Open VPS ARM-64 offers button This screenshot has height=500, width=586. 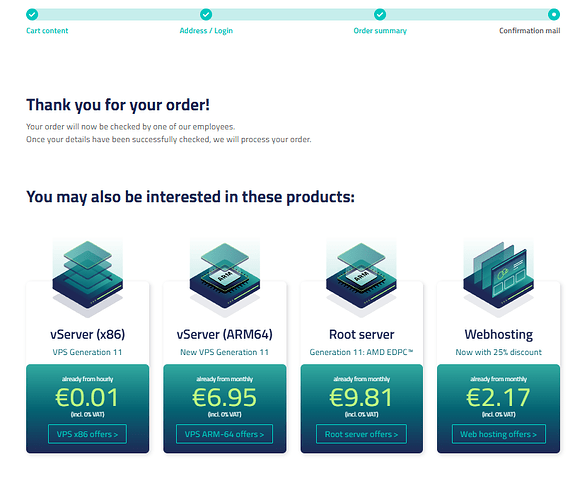point(225,434)
